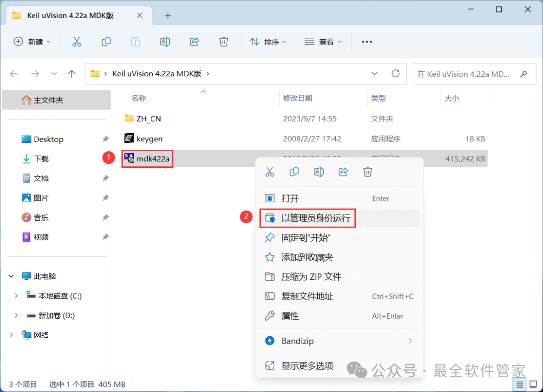The image size is (543, 392).
Task: Click inside the search box
Action: tap(468, 73)
